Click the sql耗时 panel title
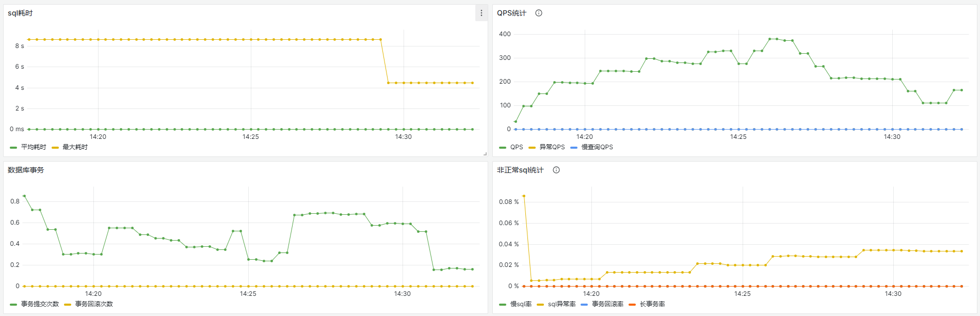Image resolution: width=980 pixels, height=316 pixels. coord(20,13)
